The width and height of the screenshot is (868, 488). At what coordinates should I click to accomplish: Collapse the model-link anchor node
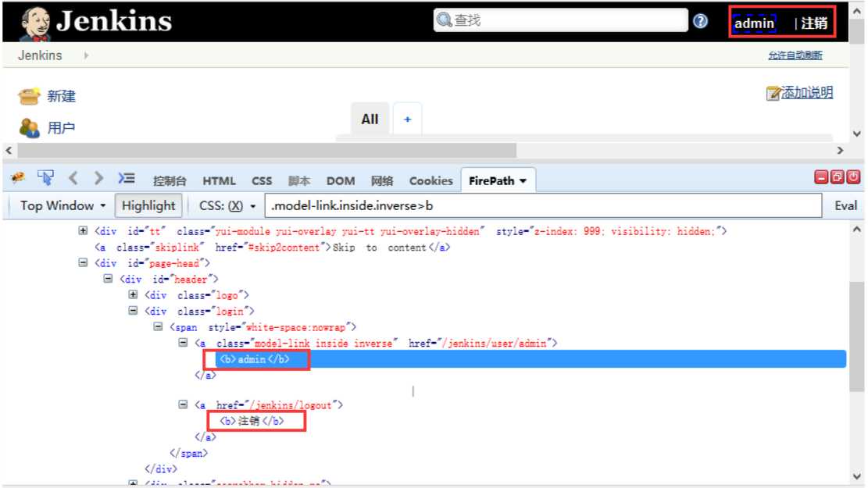[x=183, y=343]
